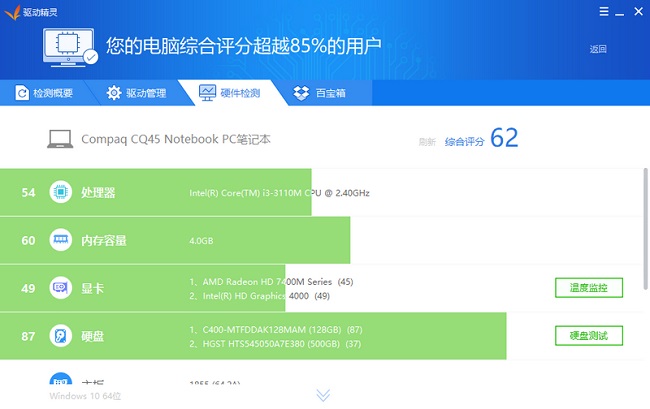Click processor score 54
This screenshot has width=650, height=409.
coord(28,193)
